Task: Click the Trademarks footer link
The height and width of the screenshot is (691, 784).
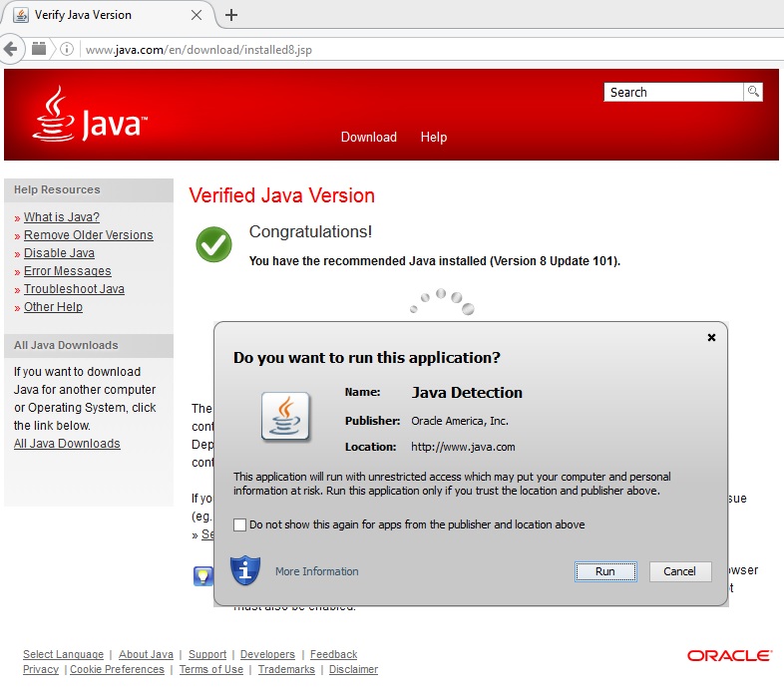Action: point(286,669)
